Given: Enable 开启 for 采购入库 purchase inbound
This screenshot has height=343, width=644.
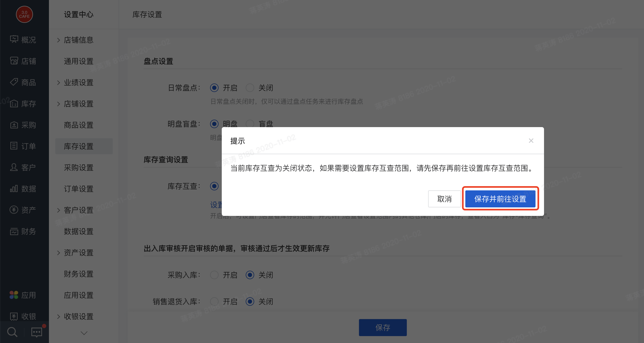Looking at the screenshot, I should pyautogui.click(x=214, y=275).
